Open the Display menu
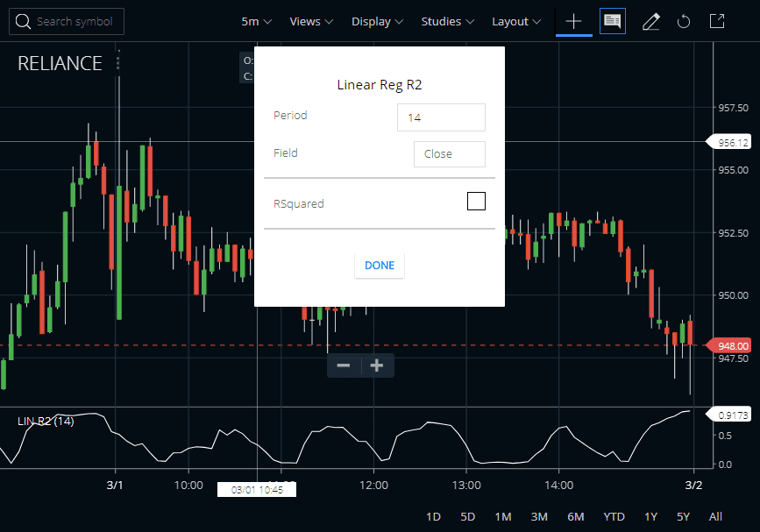Image resolution: width=760 pixels, height=532 pixels. [x=377, y=21]
